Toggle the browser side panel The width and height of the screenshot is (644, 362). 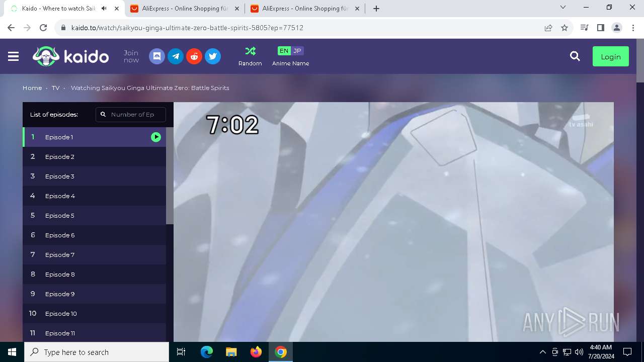[x=600, y=28]
